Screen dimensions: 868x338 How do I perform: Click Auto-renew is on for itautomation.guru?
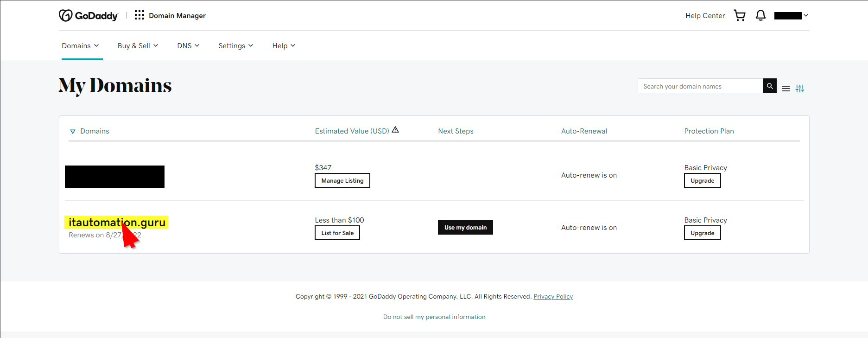pyautogui.click(x=589, y=227)
